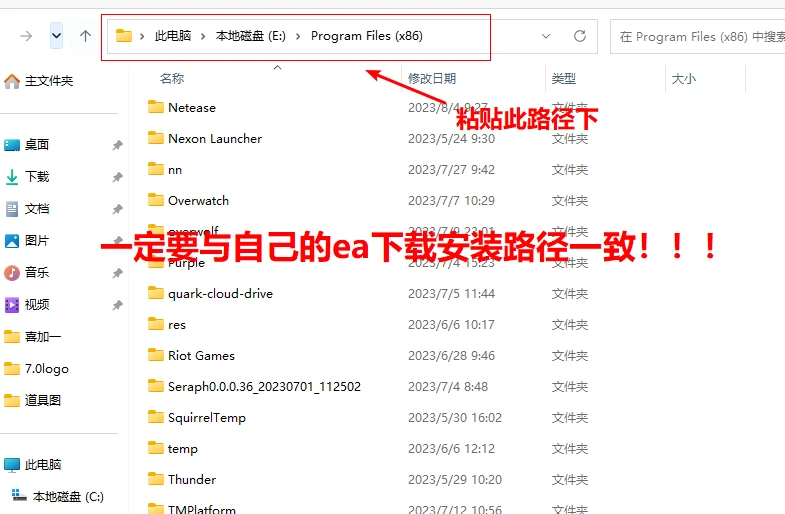Expand the address bar history dropdown

[546, 36]
